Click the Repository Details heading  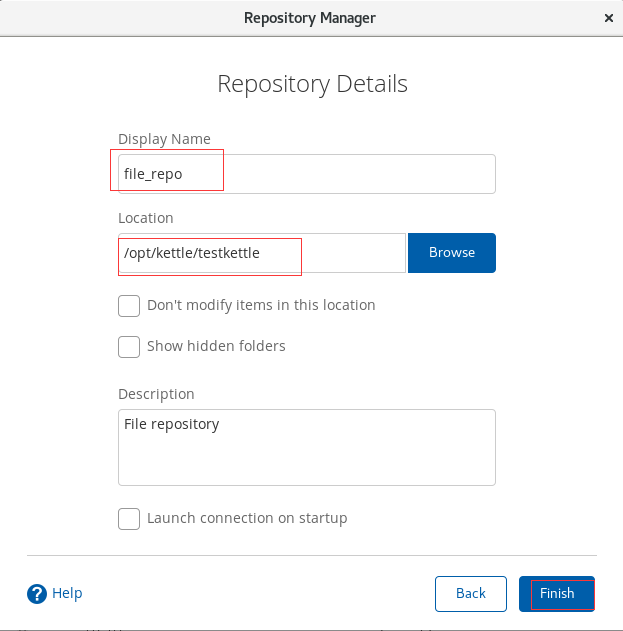click(x=312, y=84)
